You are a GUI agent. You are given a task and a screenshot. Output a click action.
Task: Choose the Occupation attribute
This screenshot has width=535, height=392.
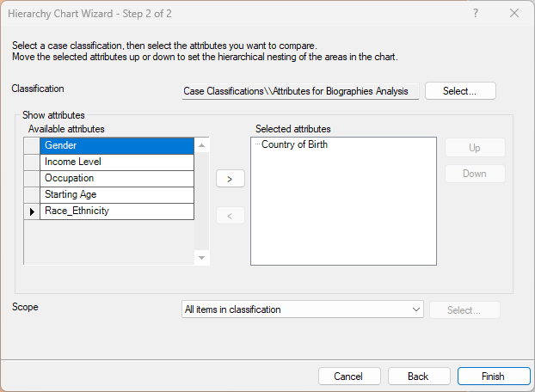(117, 178)
